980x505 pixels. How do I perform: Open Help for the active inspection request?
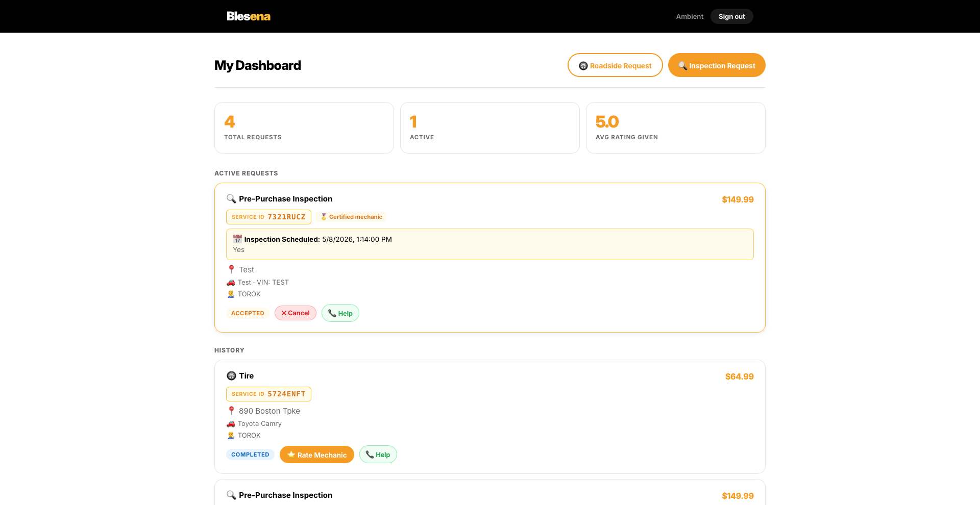[340, 313]
